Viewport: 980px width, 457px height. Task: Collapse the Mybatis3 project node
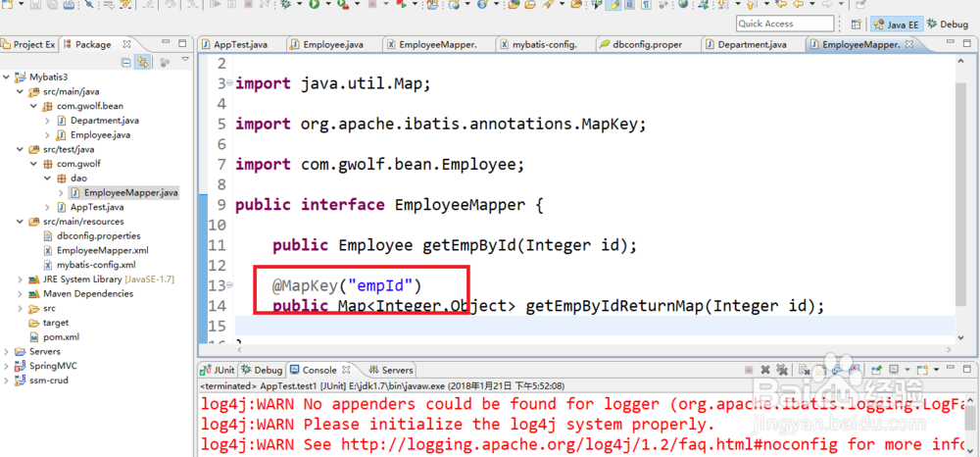coord(6,76)
